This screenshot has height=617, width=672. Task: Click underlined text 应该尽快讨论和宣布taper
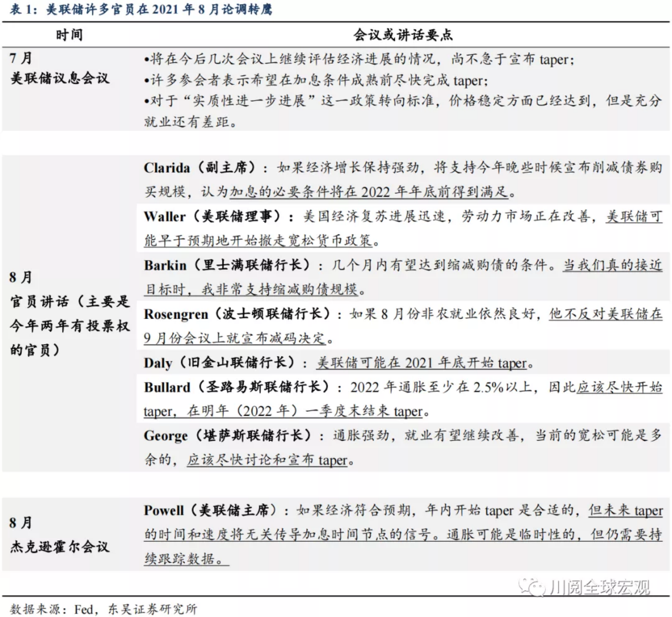(x=267, y=460)
